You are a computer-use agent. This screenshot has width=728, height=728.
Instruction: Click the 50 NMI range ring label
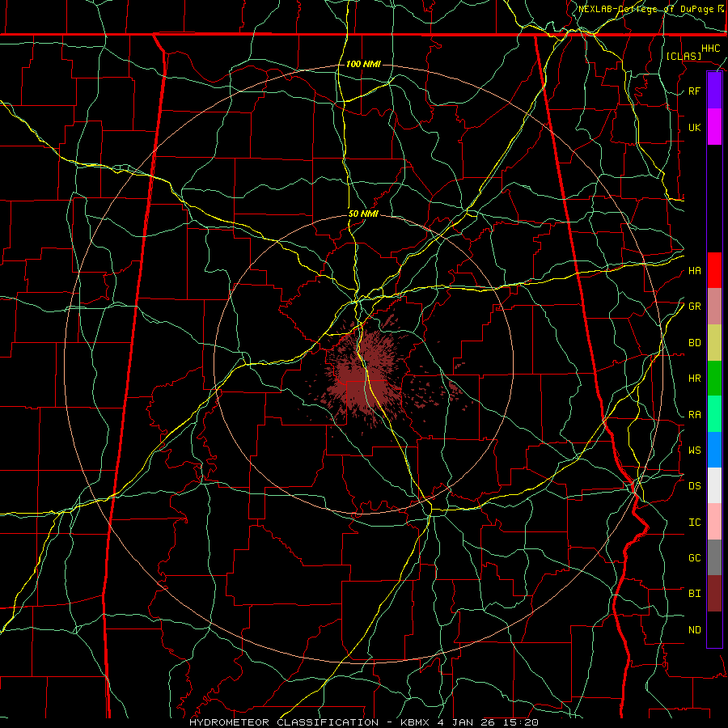click(363, 214)
